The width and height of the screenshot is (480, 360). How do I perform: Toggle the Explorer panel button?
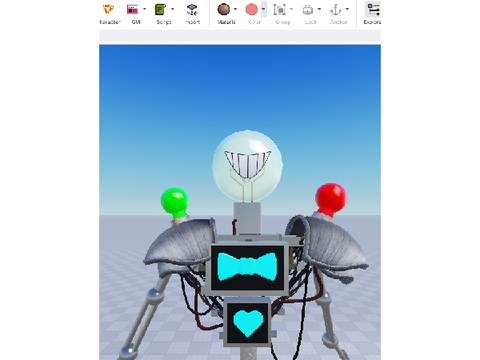(373, 10)
